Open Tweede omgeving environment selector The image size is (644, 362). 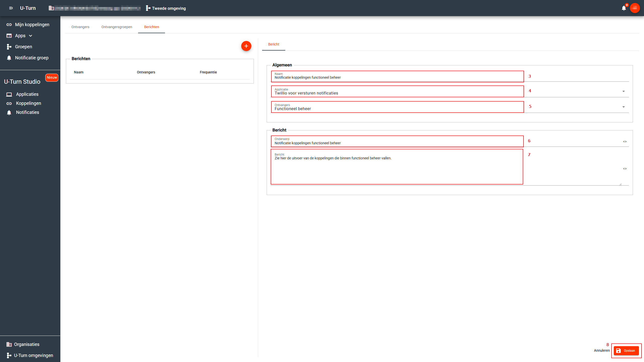point(166,8)
